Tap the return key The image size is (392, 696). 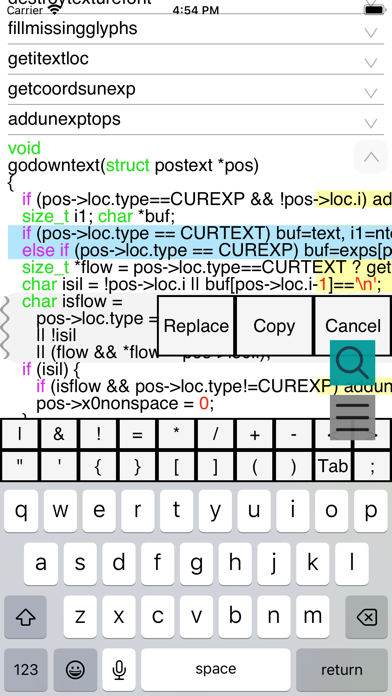coord(342,669)
